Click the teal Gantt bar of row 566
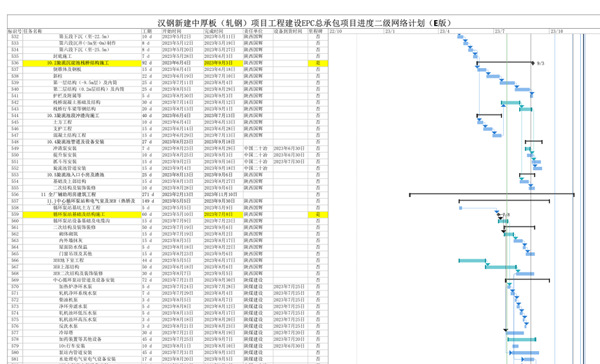Screen dimensions: 600x364 click(472, 261)
